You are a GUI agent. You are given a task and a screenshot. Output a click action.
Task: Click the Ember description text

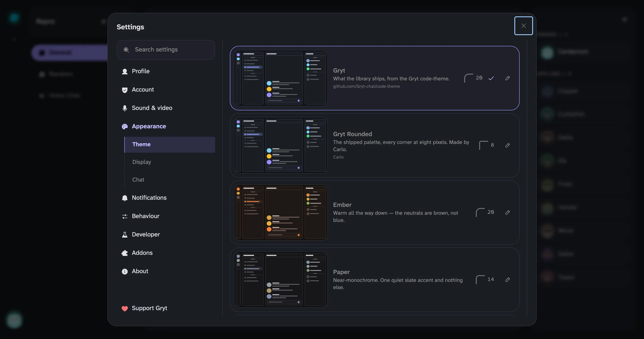click(396, 217)
